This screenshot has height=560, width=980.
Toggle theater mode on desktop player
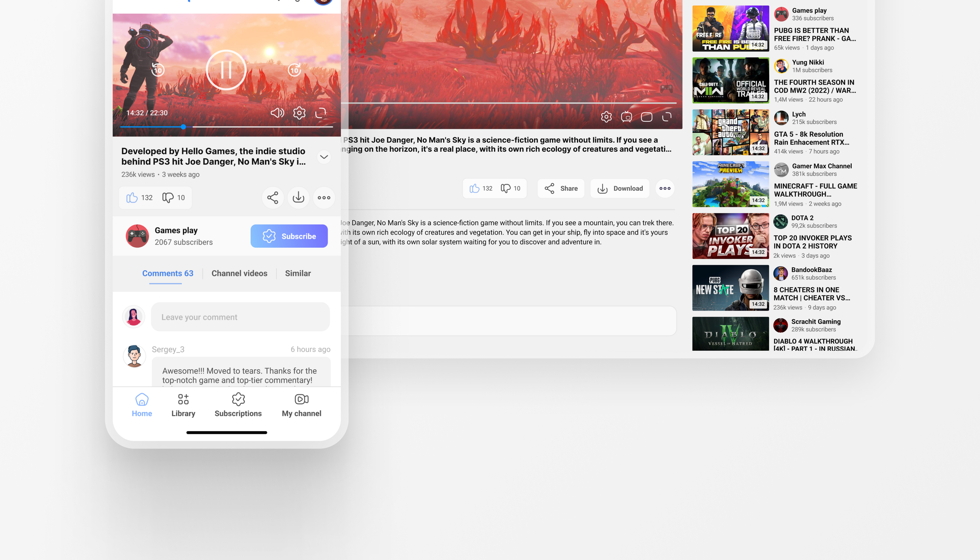coord(647,117)
